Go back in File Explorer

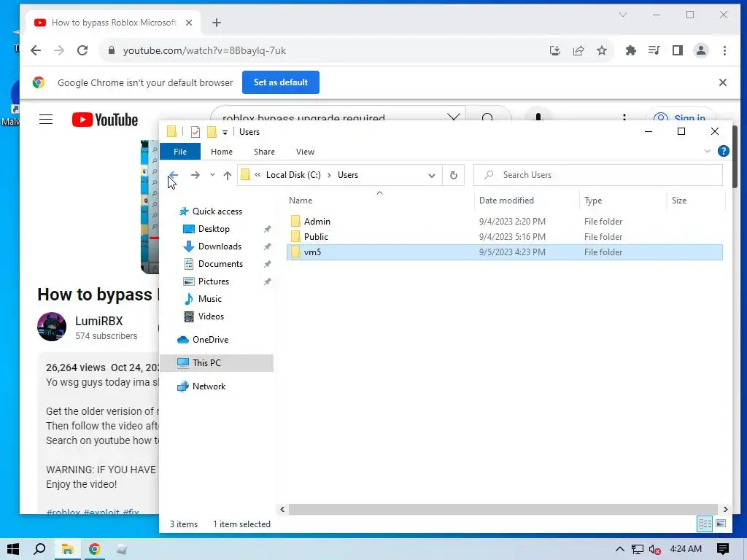pyautogui.click(x=174, y=175)
